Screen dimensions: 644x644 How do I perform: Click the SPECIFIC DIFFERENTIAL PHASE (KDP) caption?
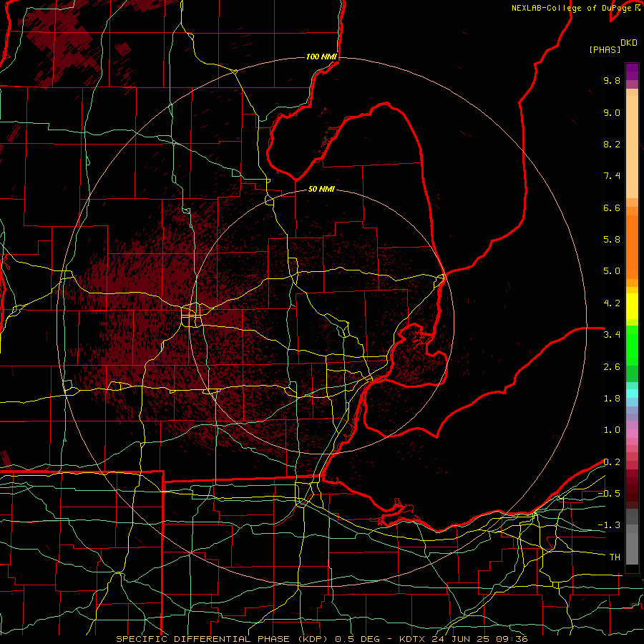click(222, 639)
